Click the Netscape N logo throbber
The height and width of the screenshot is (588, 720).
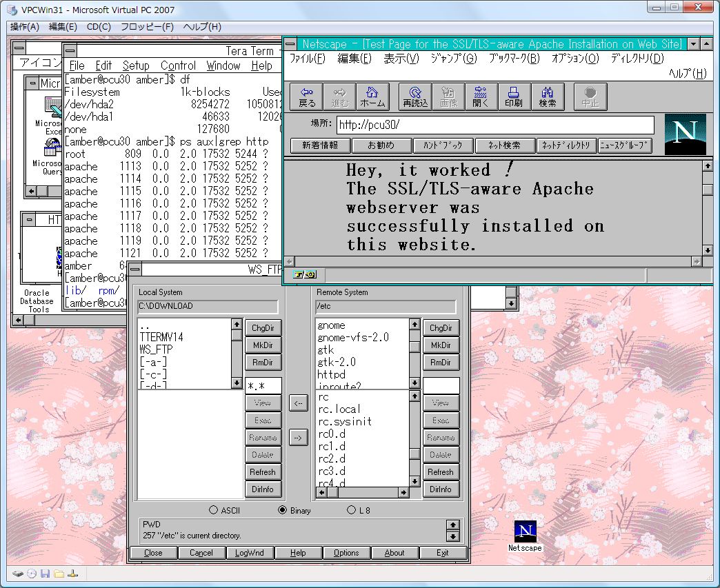pos(685,134)
